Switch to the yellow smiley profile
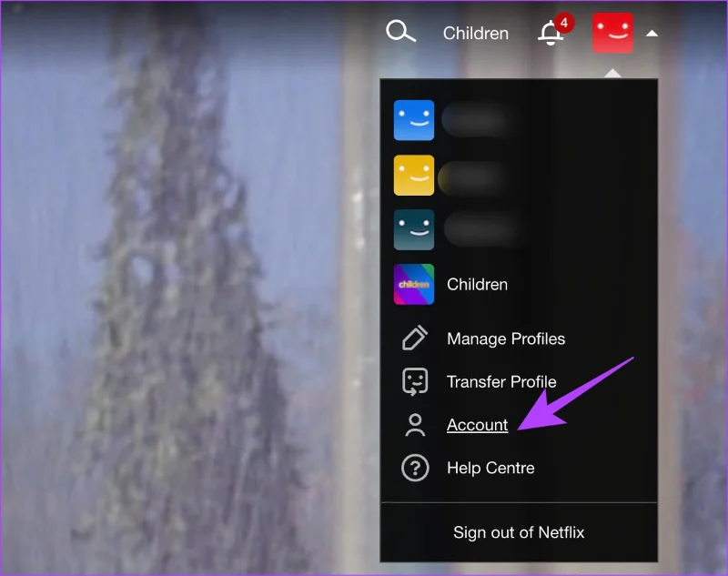The height and width of the screenshot is (576, 728). click(414, 175)
